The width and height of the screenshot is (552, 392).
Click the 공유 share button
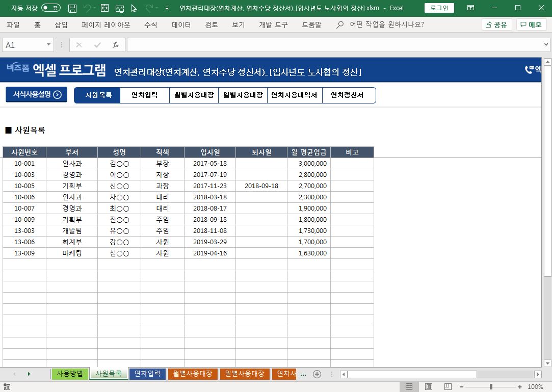[496, 24]
